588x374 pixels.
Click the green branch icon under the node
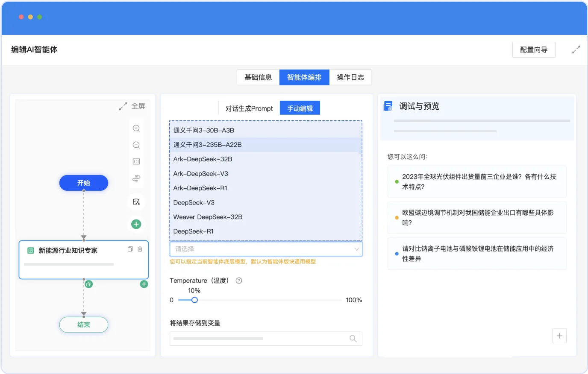click(x=89, y=284)
